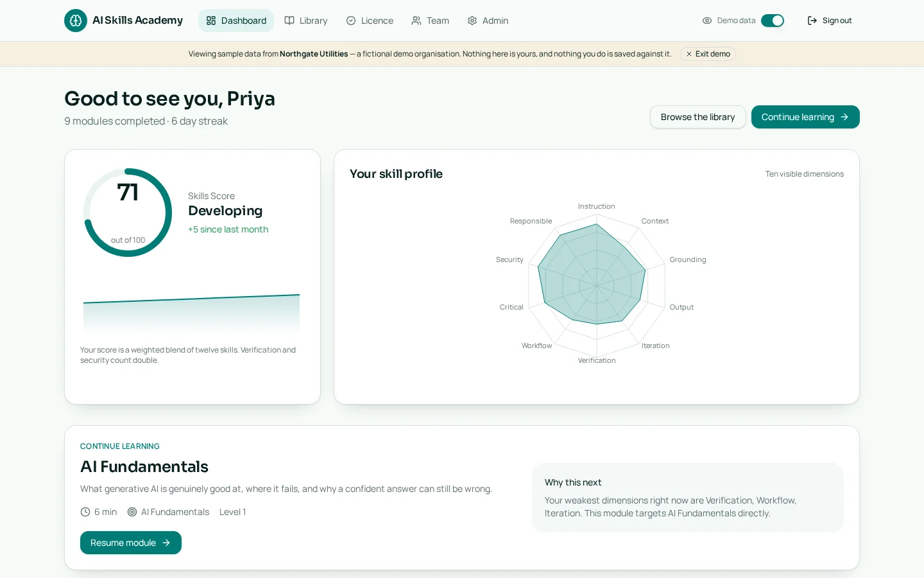Click the skills score trend line chart
924x578 pixels.
tap(191, 313)
